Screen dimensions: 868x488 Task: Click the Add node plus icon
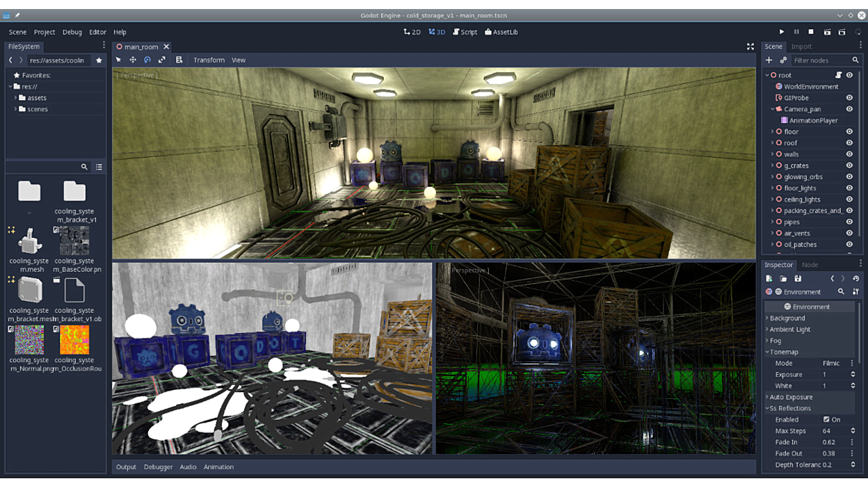[x=769, y=60]
